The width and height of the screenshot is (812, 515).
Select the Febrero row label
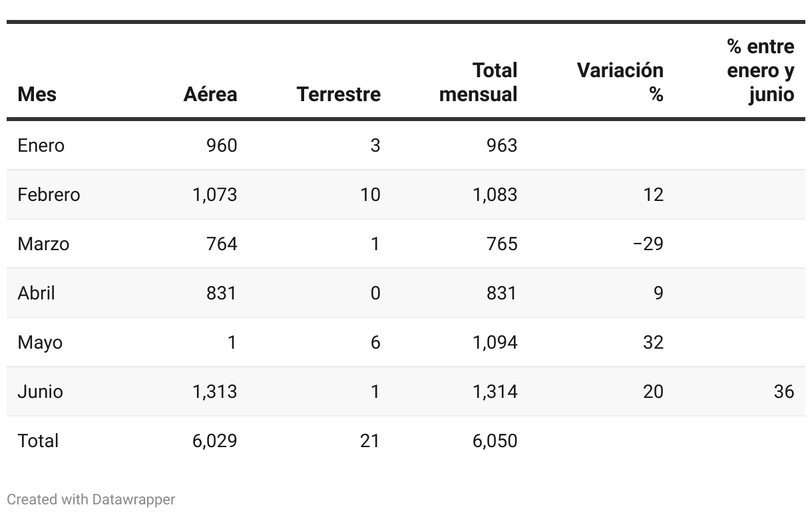coord(49,194)
